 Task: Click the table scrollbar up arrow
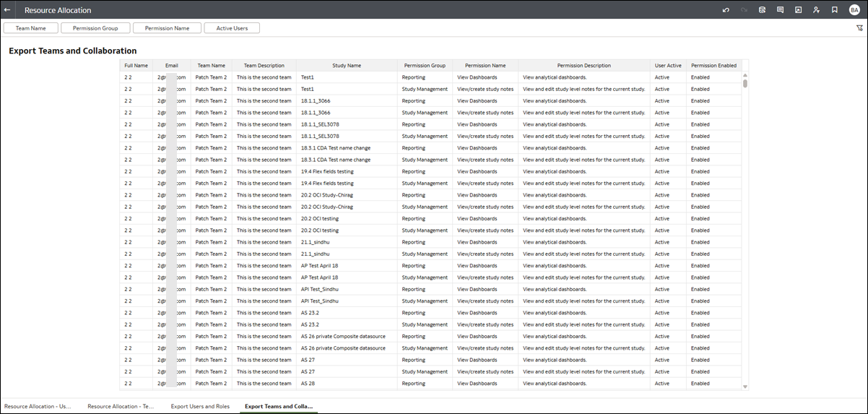point(745,75)
